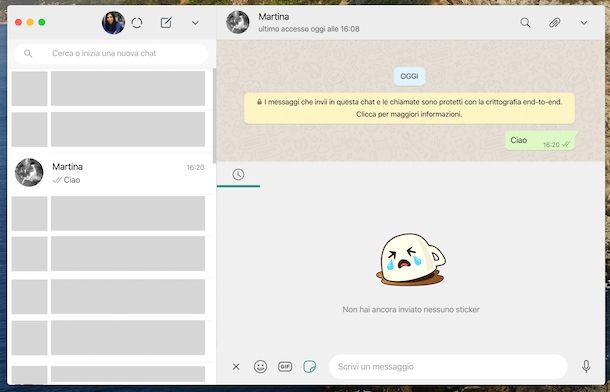The width and height of the screenshot is (610, 392).
Task: Click the OGGI date badge
Action: coord(409,76)
